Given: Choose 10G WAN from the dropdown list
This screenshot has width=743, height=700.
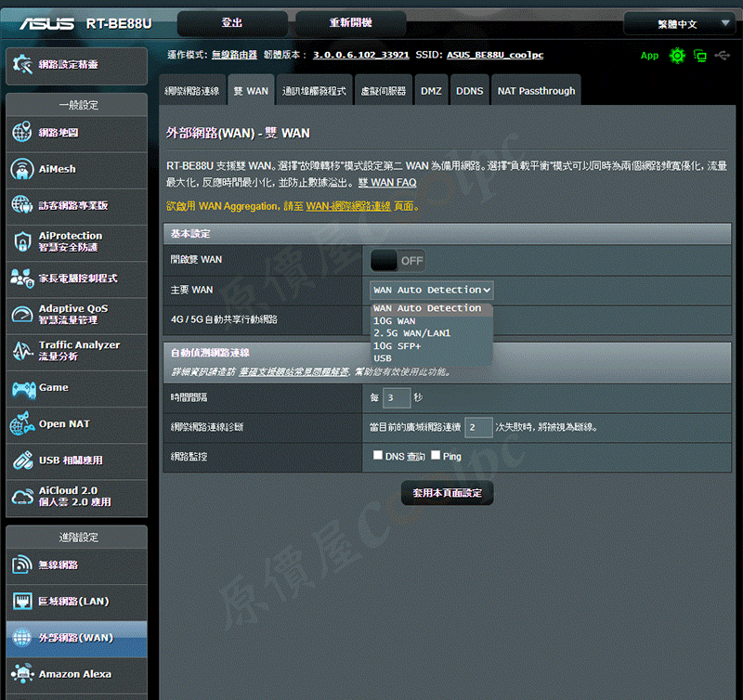Looking at the screenshot, I should [431, 320].
